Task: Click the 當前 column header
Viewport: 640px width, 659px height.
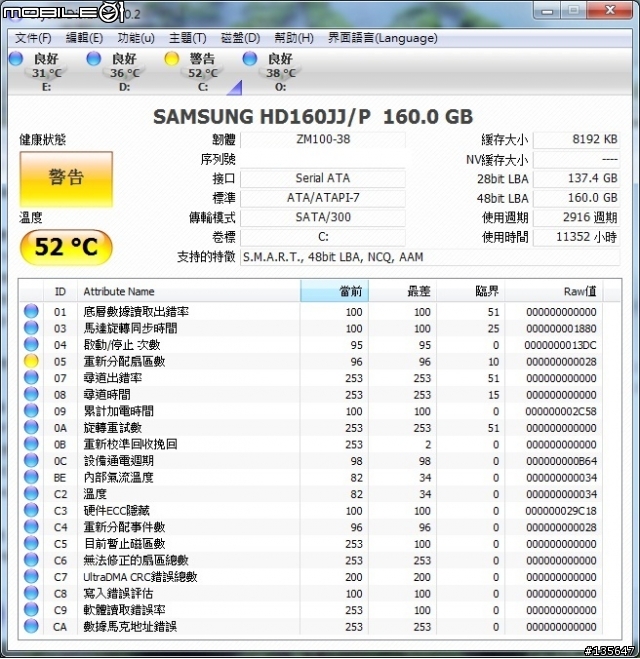Action: [x=334, y=291]
